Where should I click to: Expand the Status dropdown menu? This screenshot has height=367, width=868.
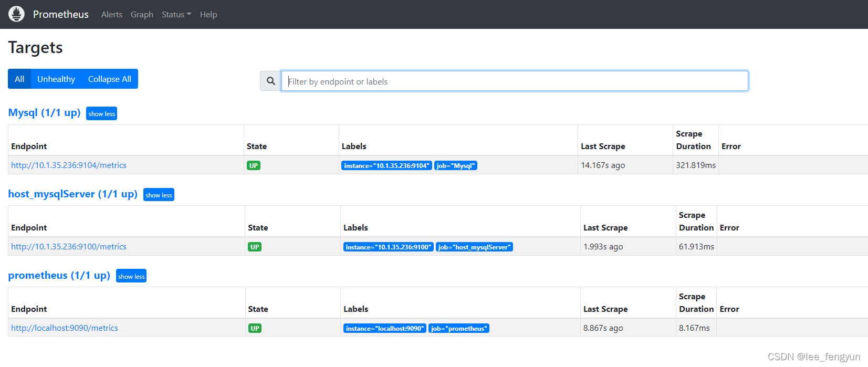[x=176, y=14]
